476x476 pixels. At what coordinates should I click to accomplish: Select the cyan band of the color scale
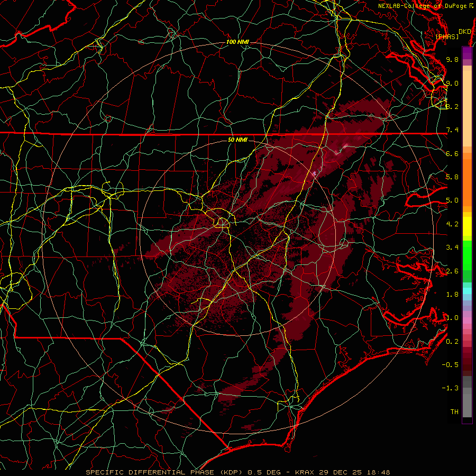coord(467,291)
